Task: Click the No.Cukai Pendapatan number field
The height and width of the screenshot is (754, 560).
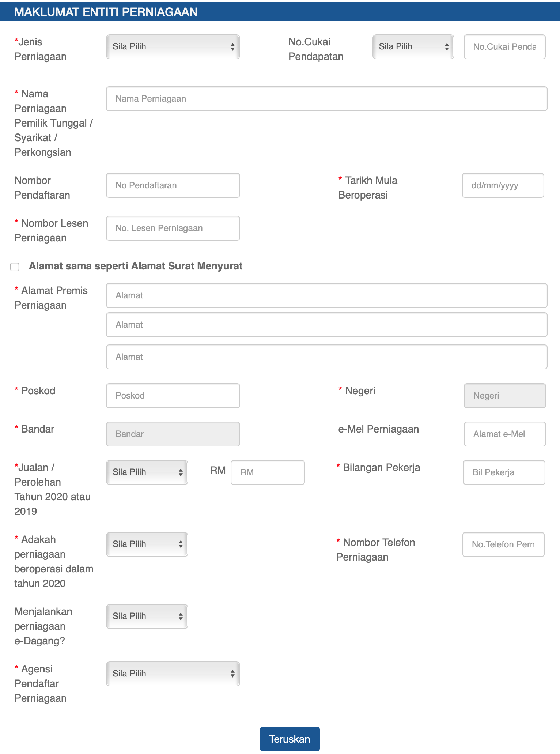Action: (x=505, y=47)
